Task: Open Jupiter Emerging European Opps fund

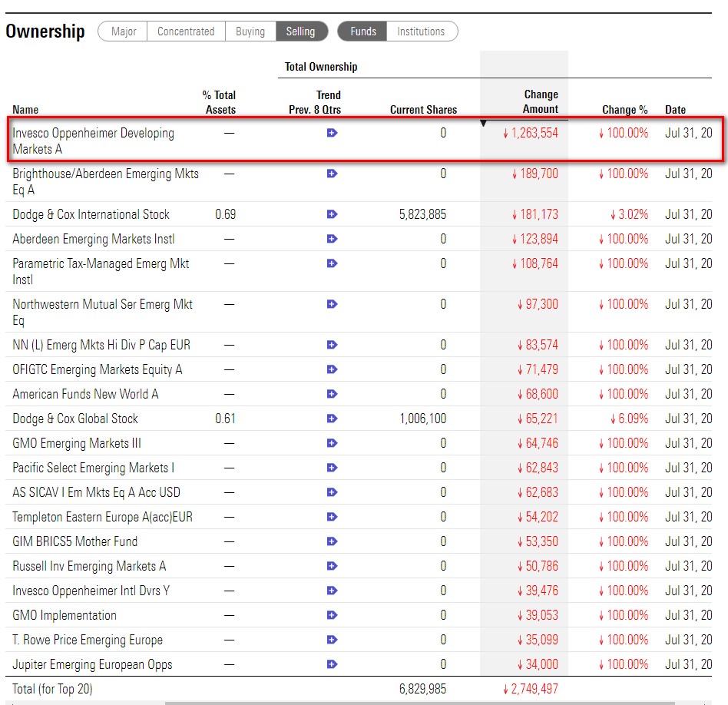Action: click(92, 665)
